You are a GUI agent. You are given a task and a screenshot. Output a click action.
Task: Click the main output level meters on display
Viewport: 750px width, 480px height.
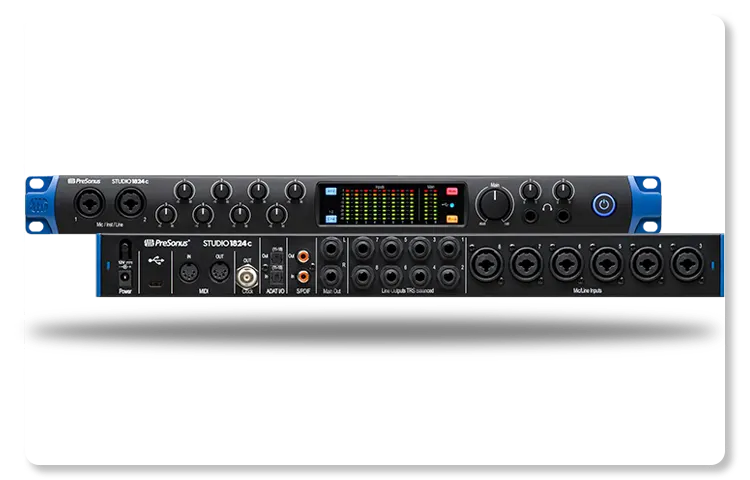coord(430,206)
